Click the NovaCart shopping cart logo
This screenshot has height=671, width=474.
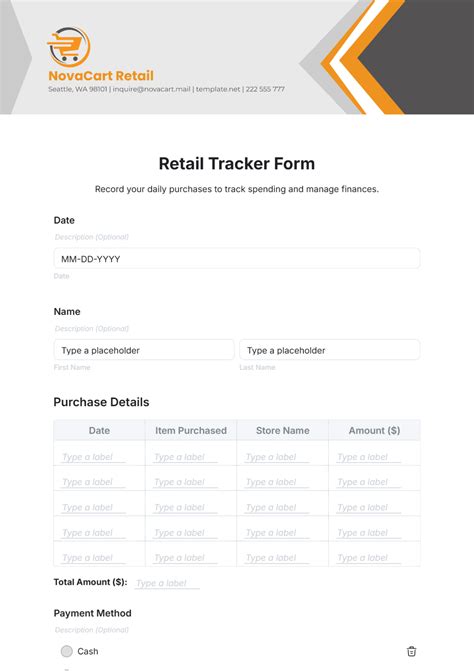coord(68,47)
